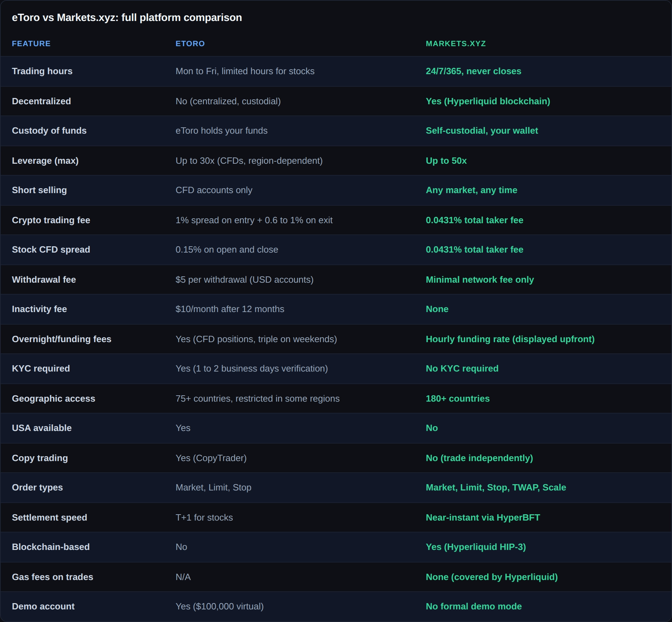672x622 pixels.
Task: Click 'No KYC required' cell
Action: pyautogui.click(x=462, y=368)
